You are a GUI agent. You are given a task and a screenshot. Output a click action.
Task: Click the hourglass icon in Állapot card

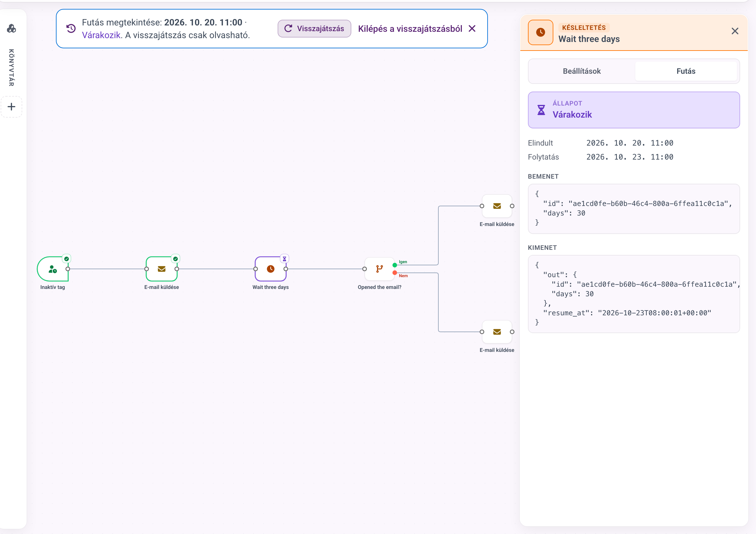[x=541, y=110]
